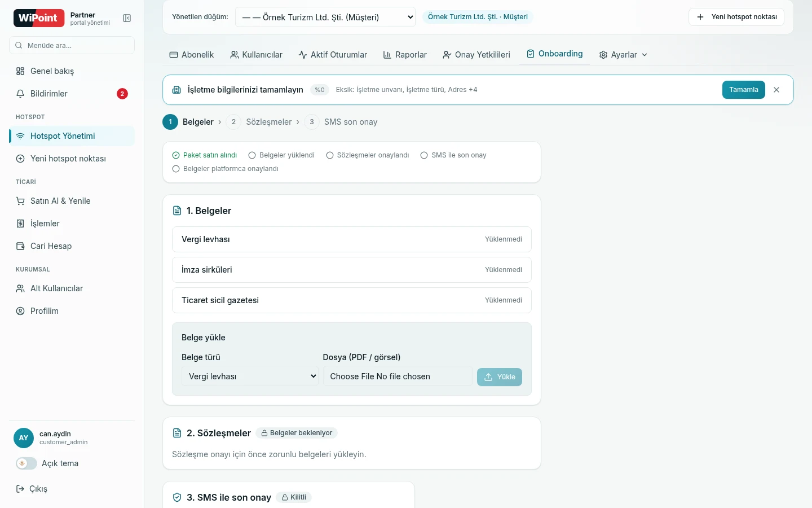Open the Aktif Oturumlar tab

pos(333,55)
